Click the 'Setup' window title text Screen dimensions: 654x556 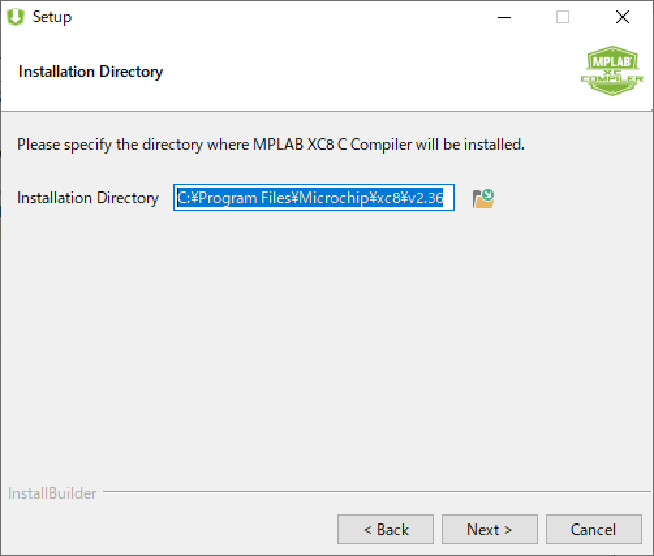coord(52,17)
